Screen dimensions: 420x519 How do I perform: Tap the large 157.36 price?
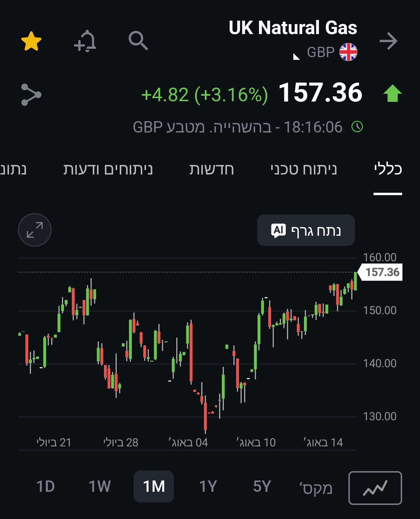click(x=320, y=93)
